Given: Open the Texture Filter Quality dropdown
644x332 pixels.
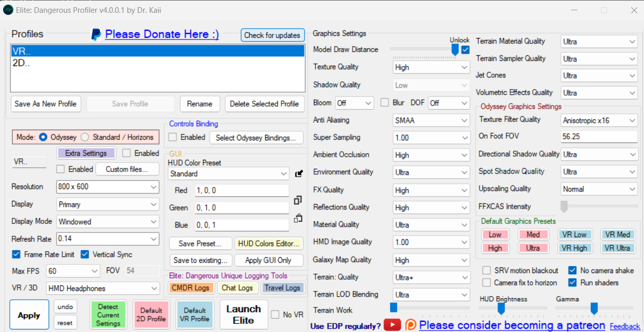Looking at the screenshot, I should point(599,120).
